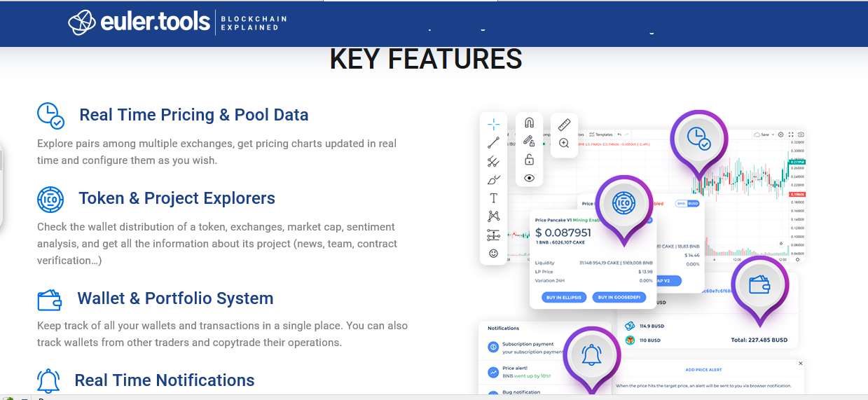This screenshot has height=400, width=868.
Task: Open chart Templates menu
Action: (x=601, y=135)
